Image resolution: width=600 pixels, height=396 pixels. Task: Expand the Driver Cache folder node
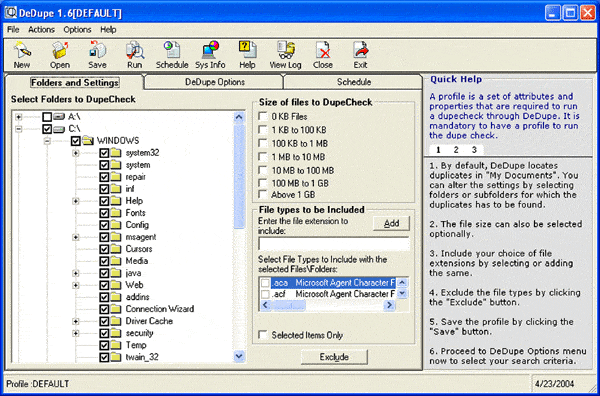coord(75,321)
